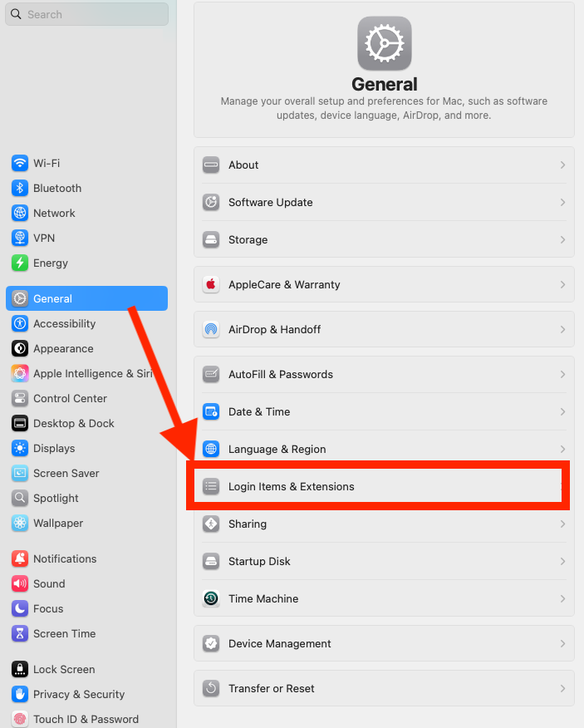The height and width of the screenshot is (728, 584).
Task: Click the AppleCare & Warranty apple icon
Action: click(211, 284)
